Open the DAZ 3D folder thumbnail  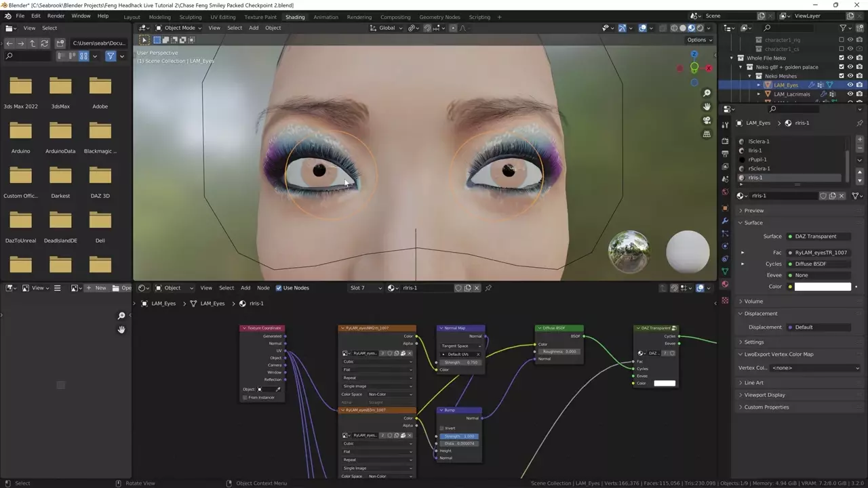100,176
